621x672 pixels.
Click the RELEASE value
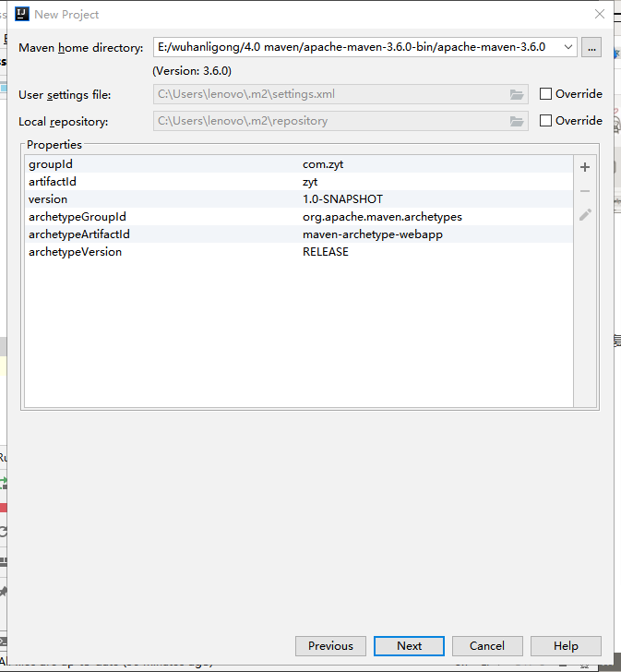(x=326, y=252)
